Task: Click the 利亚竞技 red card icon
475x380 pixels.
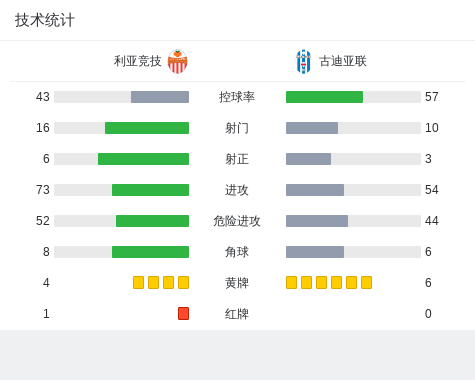Action: [183, 314]
